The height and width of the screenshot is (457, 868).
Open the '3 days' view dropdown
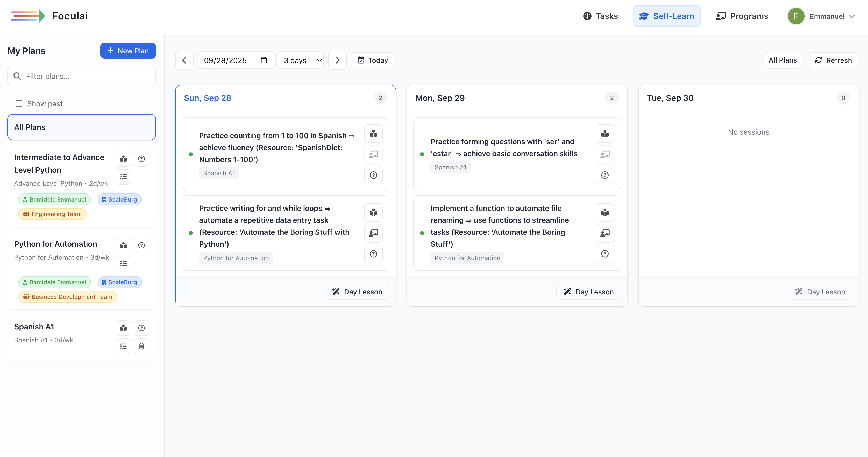pyautogui.click(x=300, y=60)
